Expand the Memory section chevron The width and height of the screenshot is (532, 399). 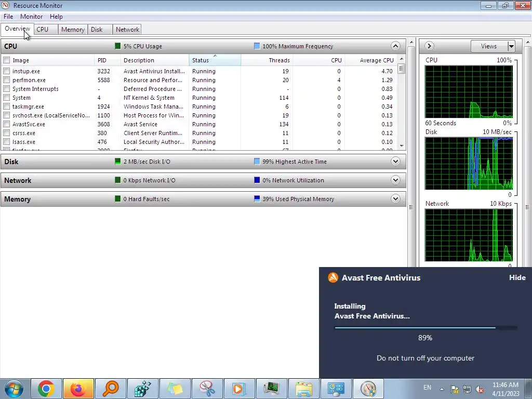[x=395, y=198]
